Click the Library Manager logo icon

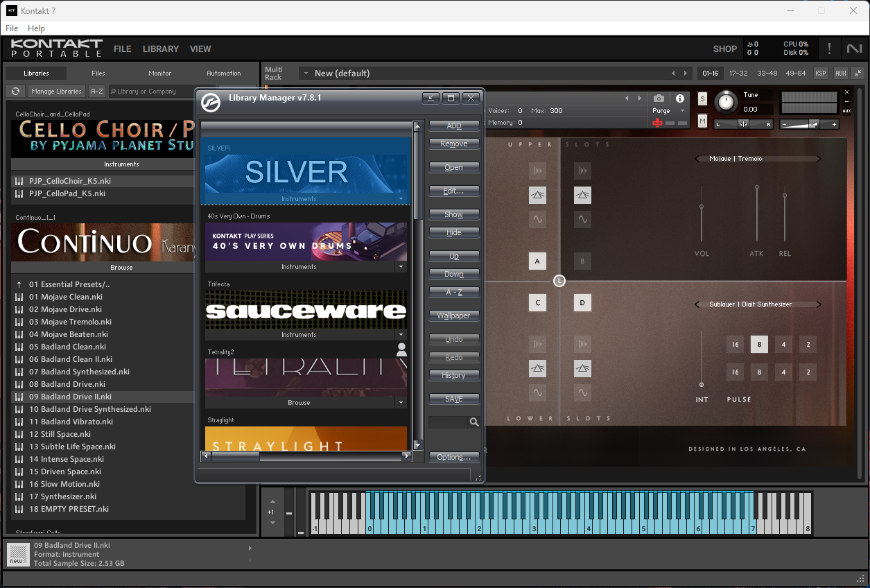(211, 102)
